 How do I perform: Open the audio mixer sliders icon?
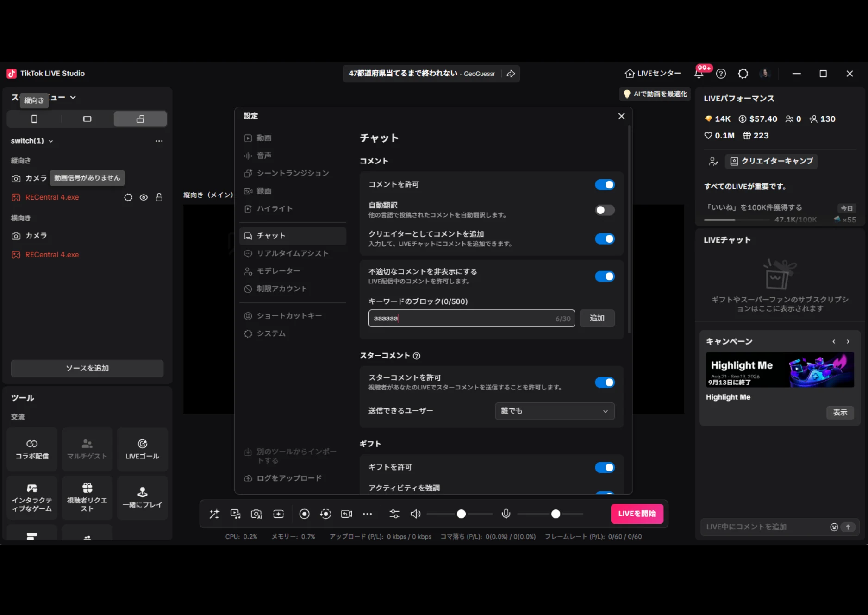(x=394, y=514)
